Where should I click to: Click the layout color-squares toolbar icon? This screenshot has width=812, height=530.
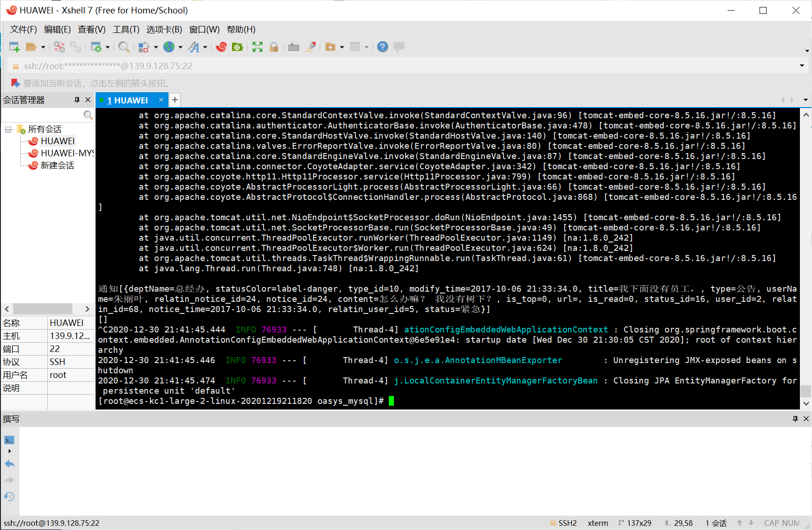pos(144,47)
